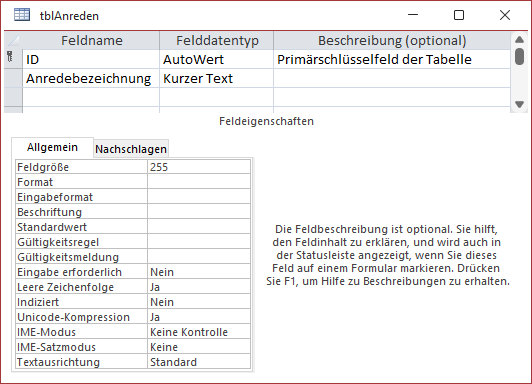Image resolution: width=532 pixels, height=384 pixels.
Task: Click the Textausrichtung value Standard
Action: pos(199,362)
